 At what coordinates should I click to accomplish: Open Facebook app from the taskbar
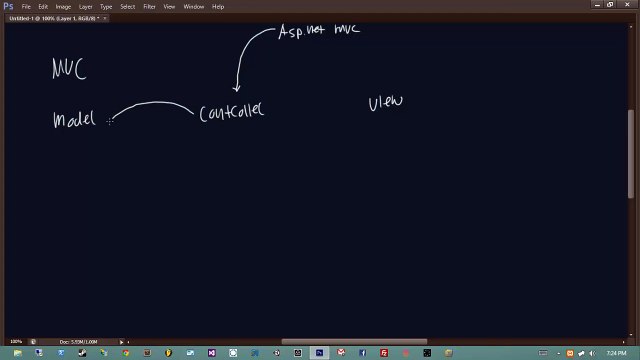tap(362, 353)
